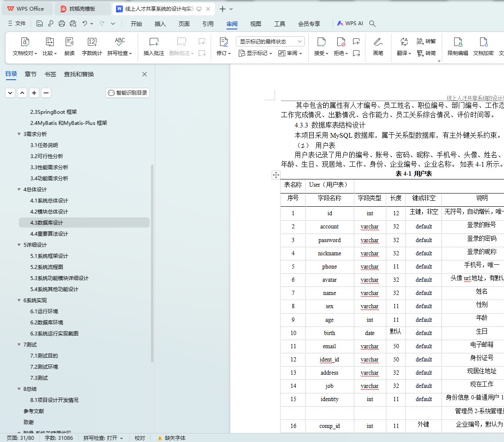This screenshot has height=442, width=504.
Task: Click the outline minus button
Action: tap(46, 93)
